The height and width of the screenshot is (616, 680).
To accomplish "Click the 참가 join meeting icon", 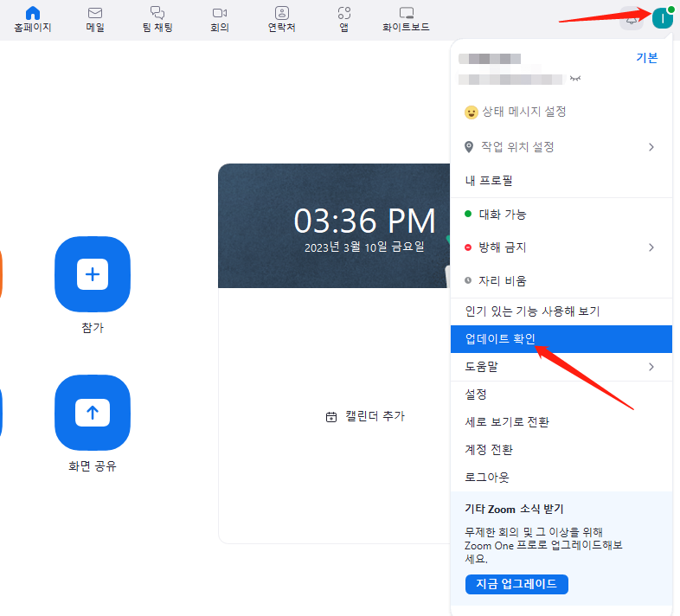I will (93, 274).
